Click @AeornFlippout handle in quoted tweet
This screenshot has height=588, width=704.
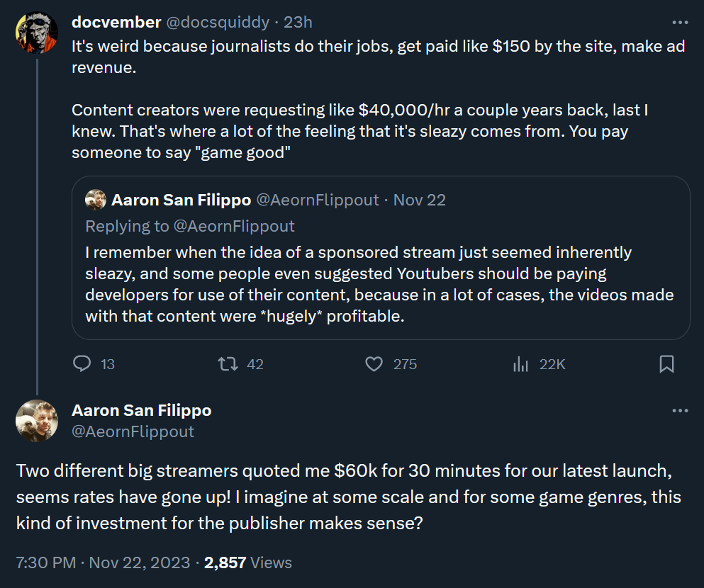318,200
